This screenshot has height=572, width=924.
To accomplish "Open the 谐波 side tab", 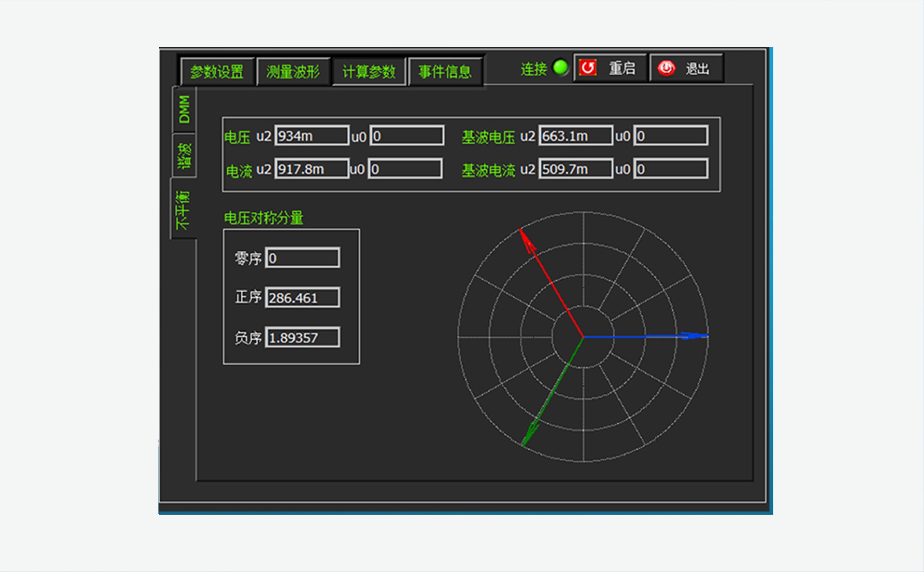I will coord(184,155).
